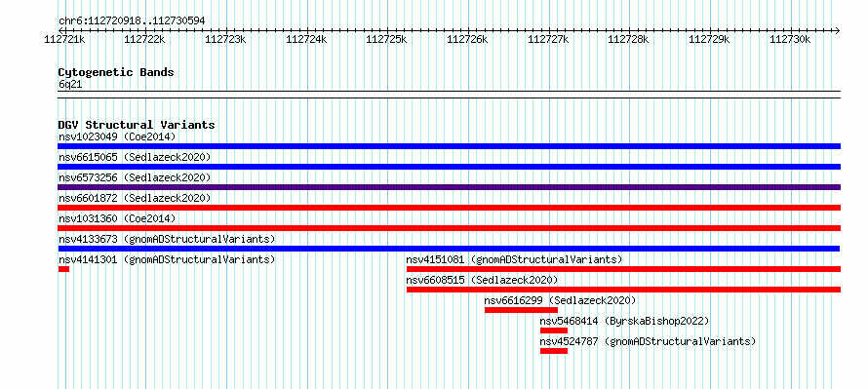The width and height of the screenshot is (868, 389).
Task: Select the purple bar for nsv6573256
Action: (x=449, y=187)
